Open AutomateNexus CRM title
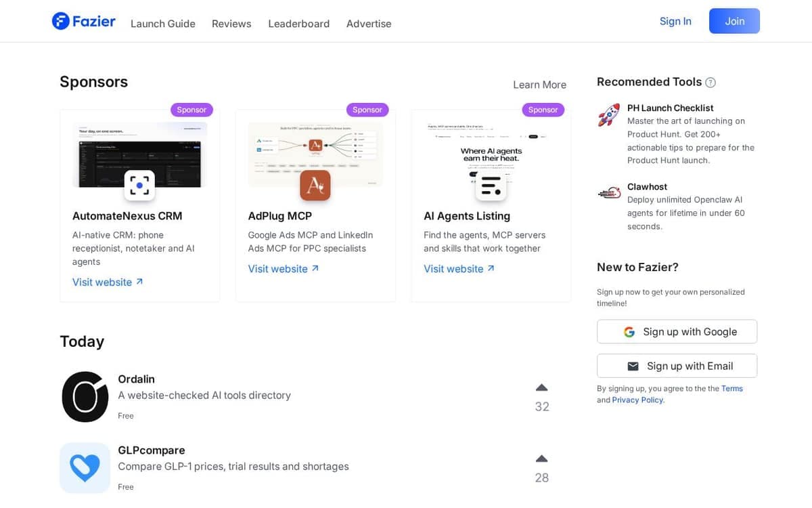 pos(127,216)
